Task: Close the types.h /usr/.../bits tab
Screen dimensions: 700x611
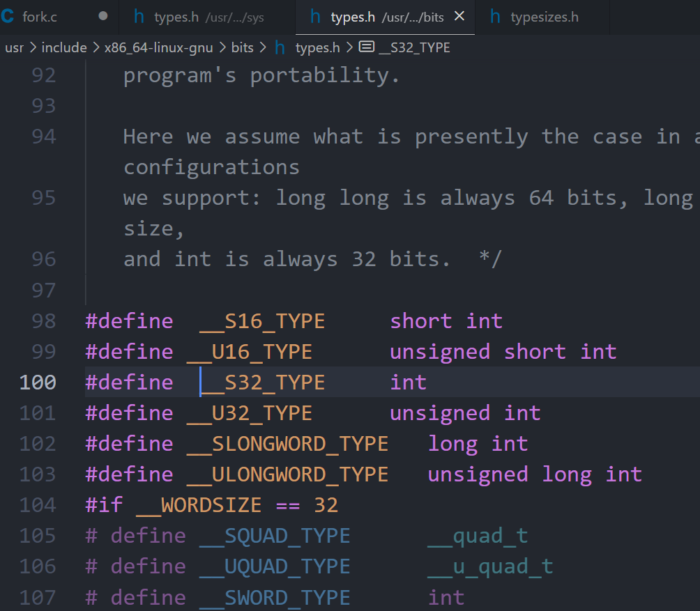Action: point(459,17)
